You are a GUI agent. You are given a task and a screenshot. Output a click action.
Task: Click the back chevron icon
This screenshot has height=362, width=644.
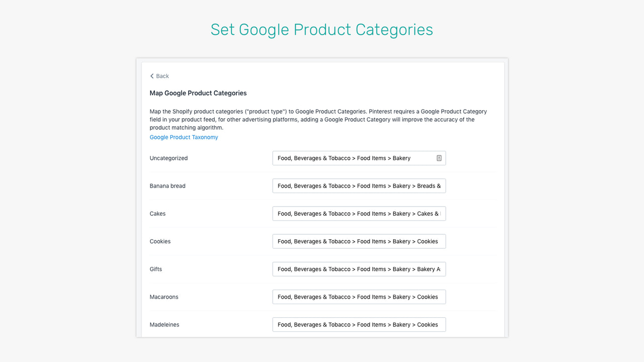[x=152, y=75]
